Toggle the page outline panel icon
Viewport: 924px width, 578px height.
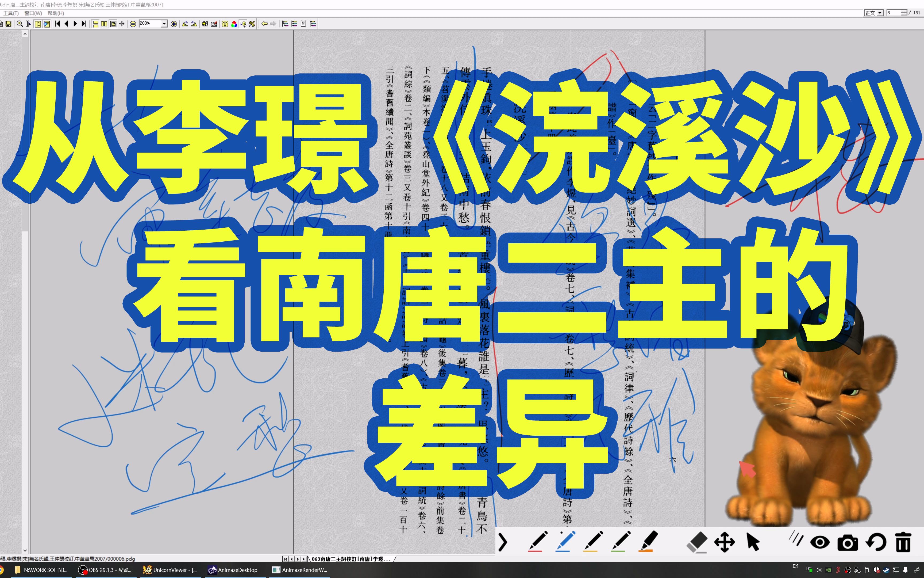tap(38, 24)
